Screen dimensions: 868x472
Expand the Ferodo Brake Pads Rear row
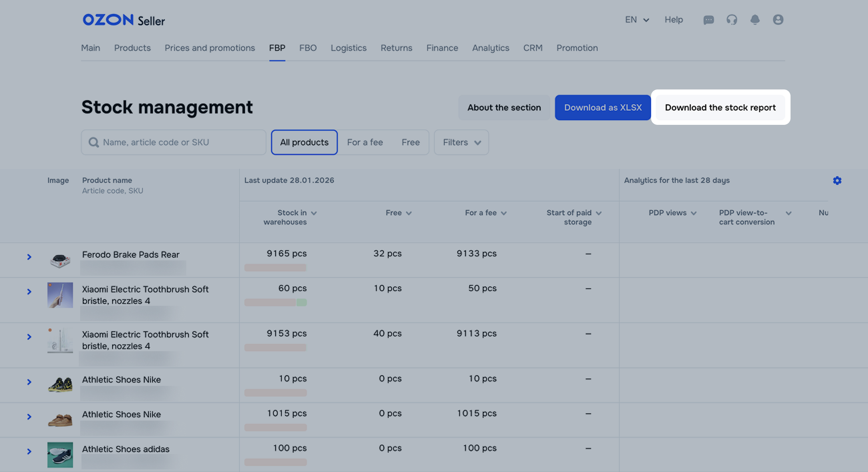(x=29, y=257)
